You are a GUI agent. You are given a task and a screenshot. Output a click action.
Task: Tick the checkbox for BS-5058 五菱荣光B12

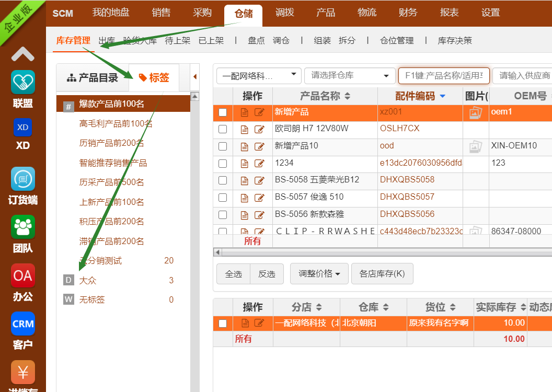pos(223,180)
